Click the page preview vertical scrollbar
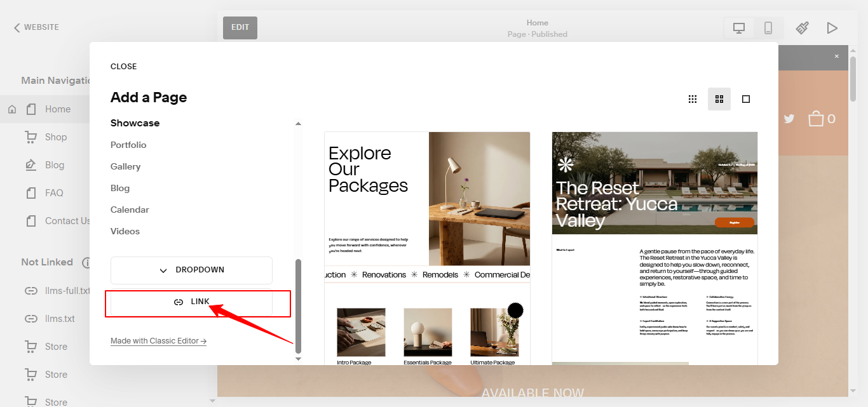 coord(853,78)
